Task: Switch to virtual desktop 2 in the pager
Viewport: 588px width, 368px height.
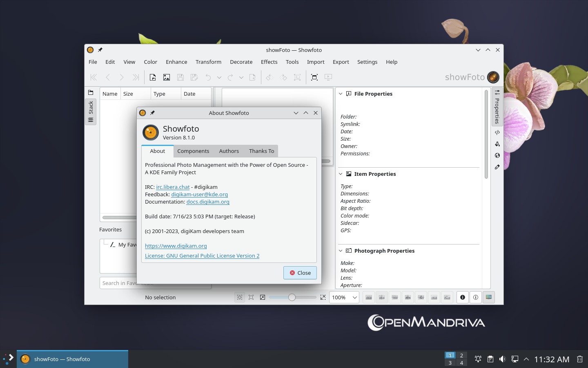Action: click(x=461, y=355)
